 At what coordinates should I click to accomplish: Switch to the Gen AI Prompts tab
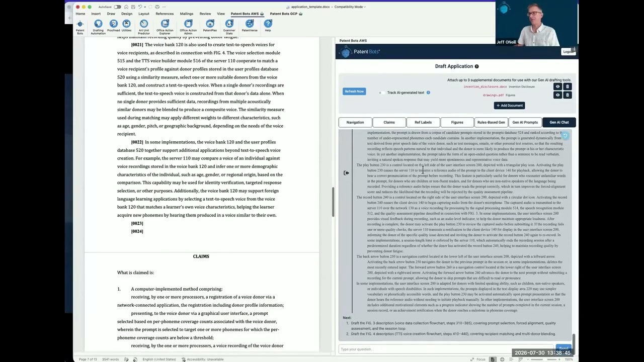(x=525, y=122)
